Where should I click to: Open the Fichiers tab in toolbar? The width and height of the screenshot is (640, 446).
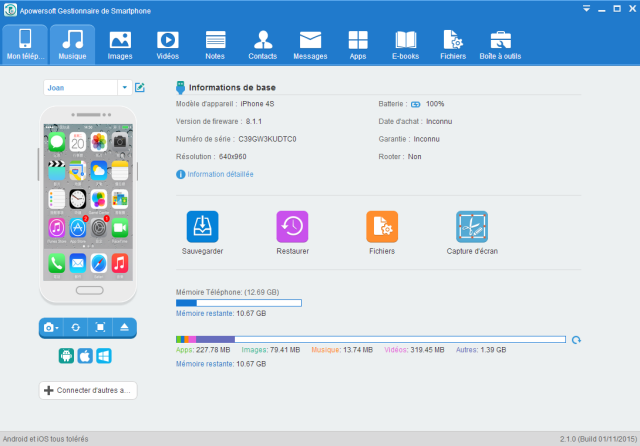pyautogui.click(x=453, y=44)
